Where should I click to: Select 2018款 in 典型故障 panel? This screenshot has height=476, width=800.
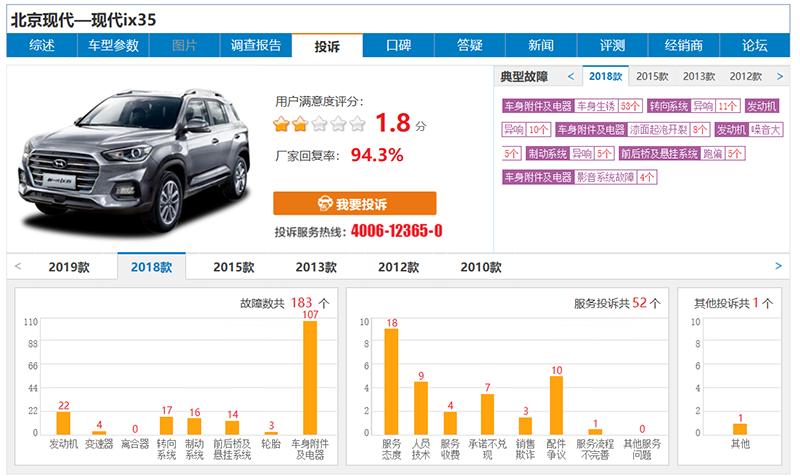click(606, 77)
